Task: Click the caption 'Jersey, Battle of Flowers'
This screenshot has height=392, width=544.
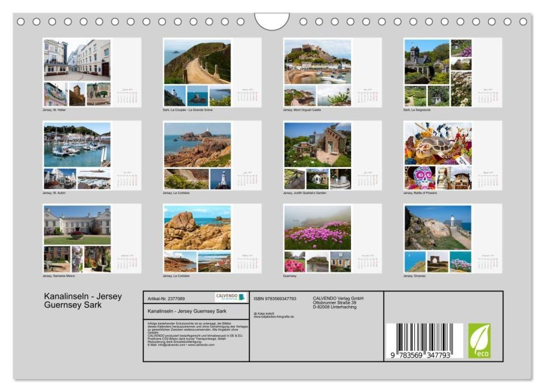Action: (x=420, y=193)
